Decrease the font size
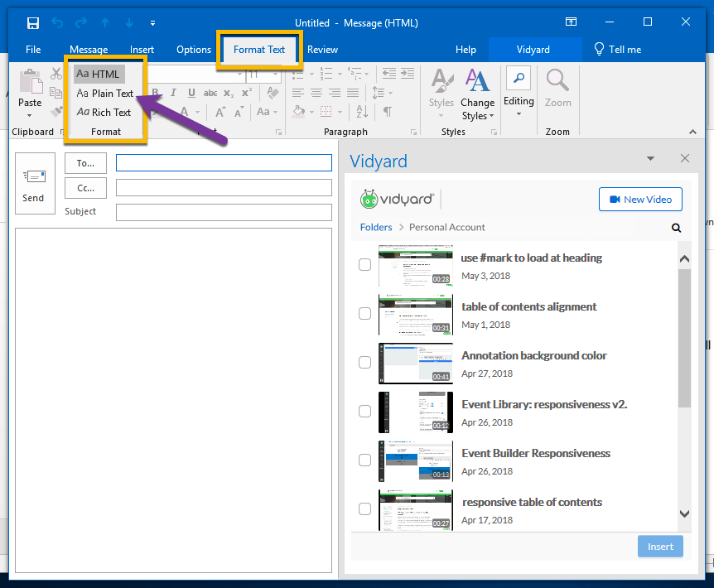714x588 pixels. click(239, 112)
